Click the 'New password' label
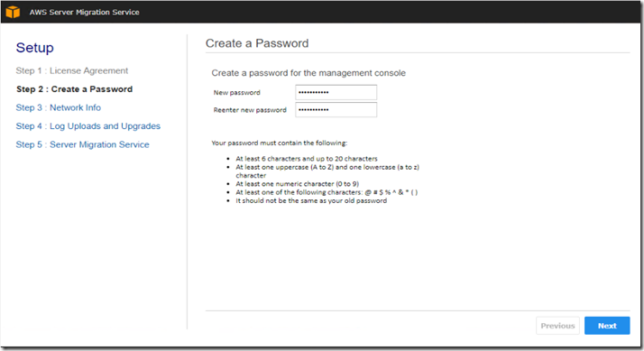 pos(236,92)
